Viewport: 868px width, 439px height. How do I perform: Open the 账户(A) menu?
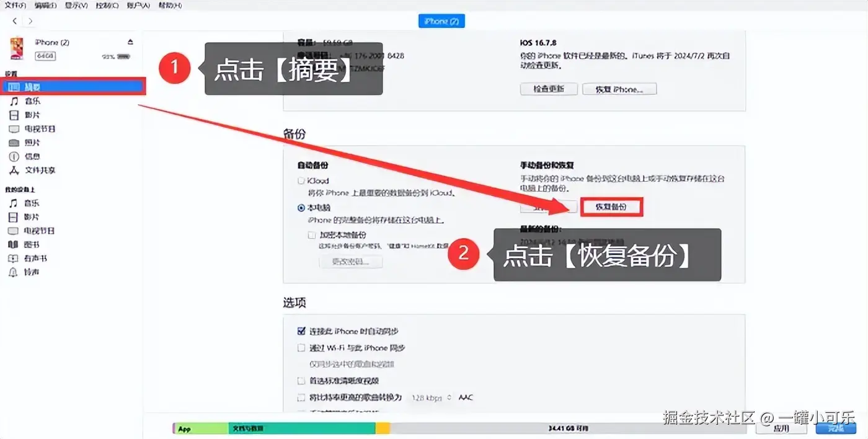click(x=137, y=5)
